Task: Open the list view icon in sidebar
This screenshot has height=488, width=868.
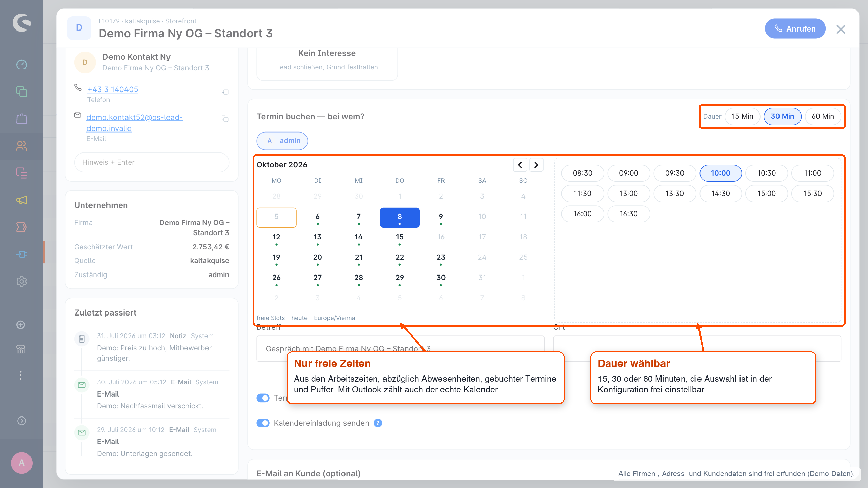Action: pyautogui.click(x=22, y=173)
